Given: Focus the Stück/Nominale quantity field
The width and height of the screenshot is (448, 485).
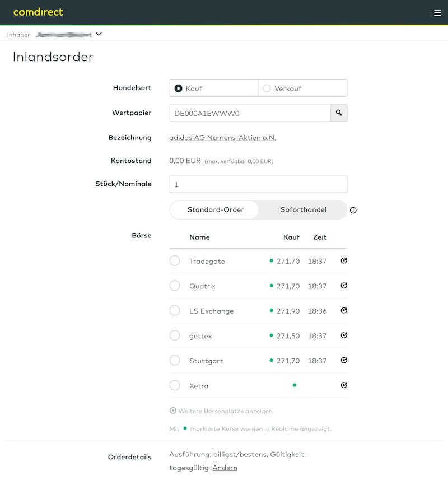Looking at the screenshot, I should pos(258,184).
